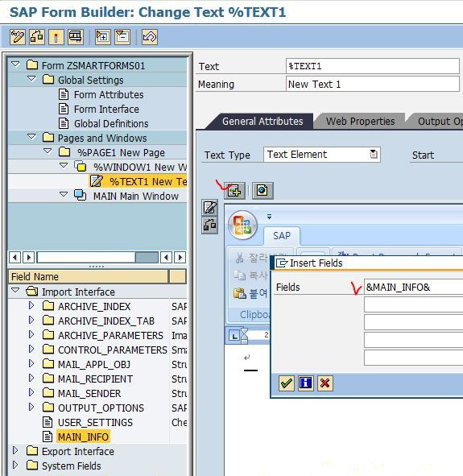
Task: Expand the System Fields folder
Action: (x=15, y=465)
